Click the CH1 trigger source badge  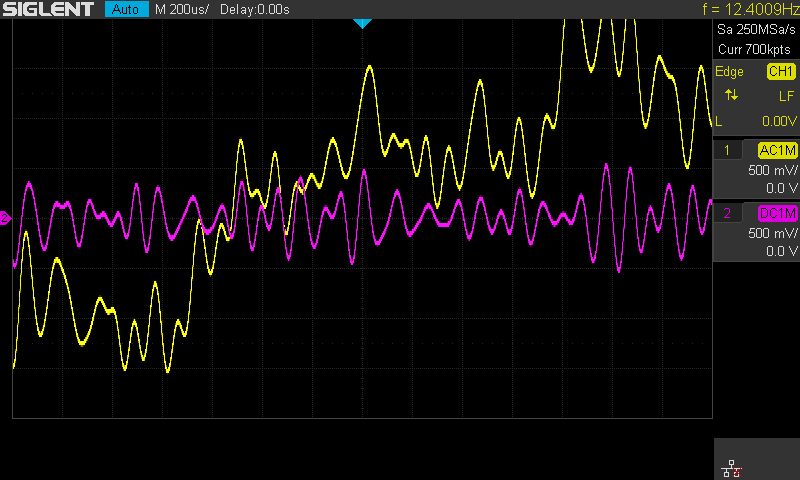781,71
